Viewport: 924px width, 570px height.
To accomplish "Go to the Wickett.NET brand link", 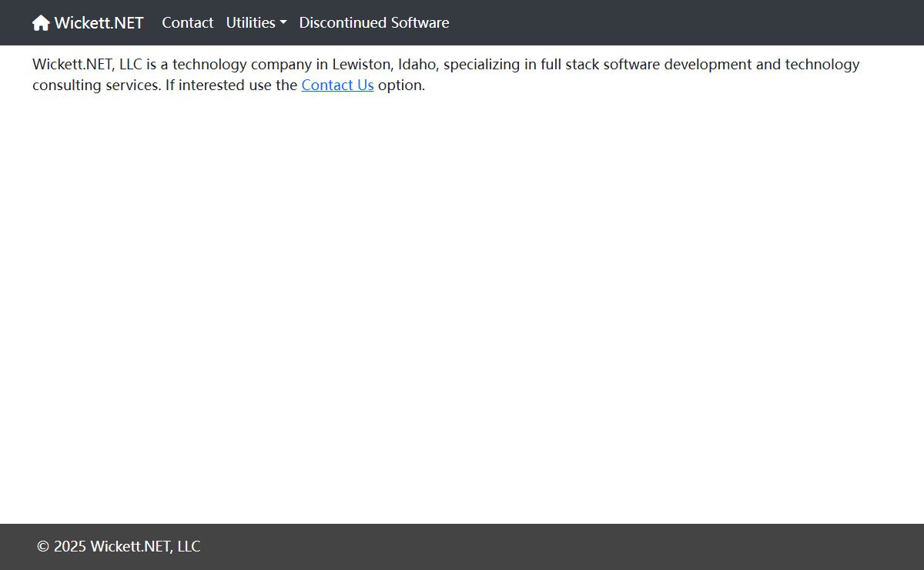I will click(99, 23).
